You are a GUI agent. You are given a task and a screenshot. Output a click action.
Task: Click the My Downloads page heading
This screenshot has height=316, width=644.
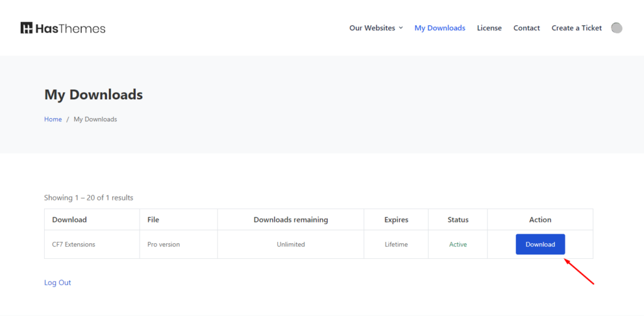pos(93,95)
